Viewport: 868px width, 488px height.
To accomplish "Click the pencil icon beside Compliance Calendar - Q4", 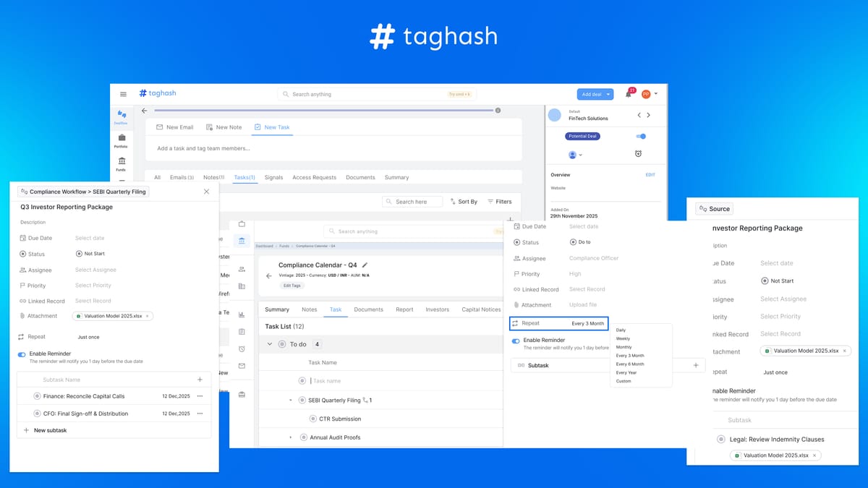I will pos(366,265).
